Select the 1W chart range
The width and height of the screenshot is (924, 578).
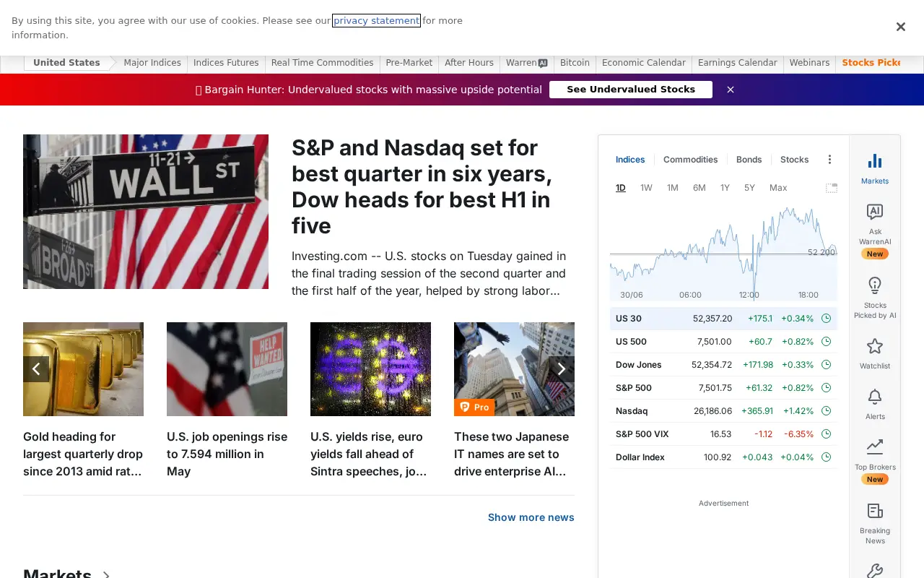coord(646,188)
